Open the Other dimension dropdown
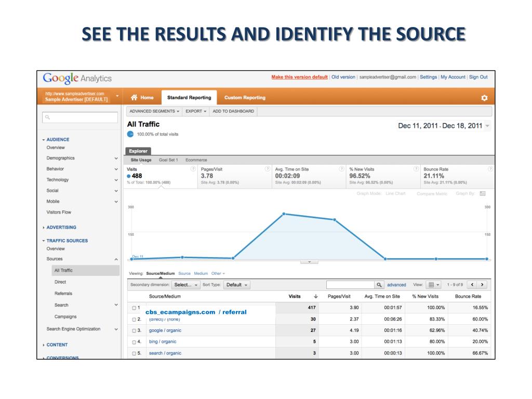 click(218, 273)
